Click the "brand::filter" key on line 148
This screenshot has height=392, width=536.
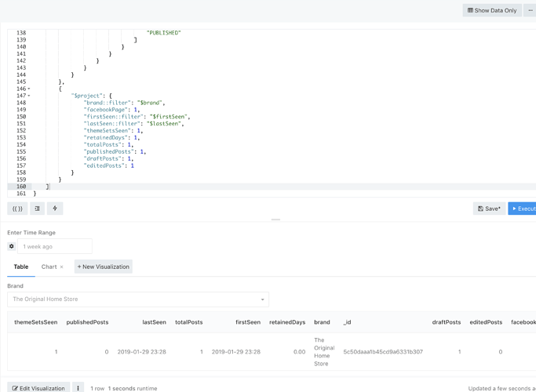coord(107,103)
